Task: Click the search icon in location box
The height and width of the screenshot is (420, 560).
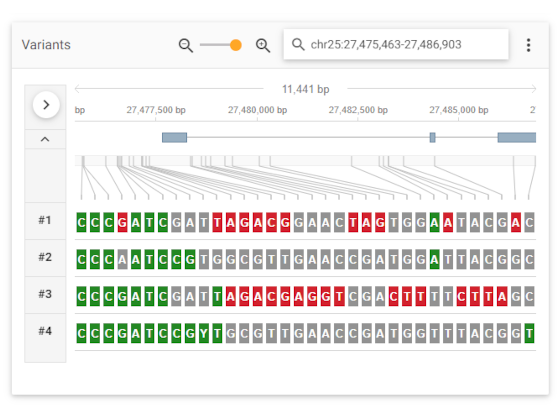Action: tap(298, 45)
